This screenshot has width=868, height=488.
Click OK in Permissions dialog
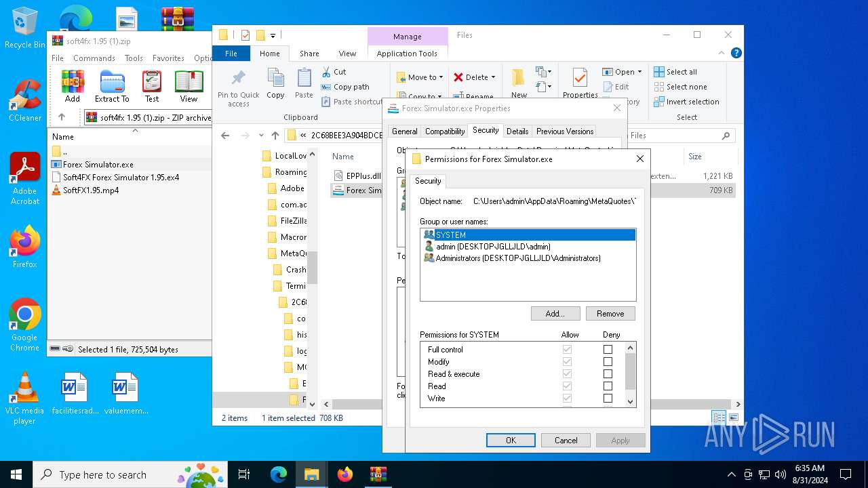(x=511, y=441)
